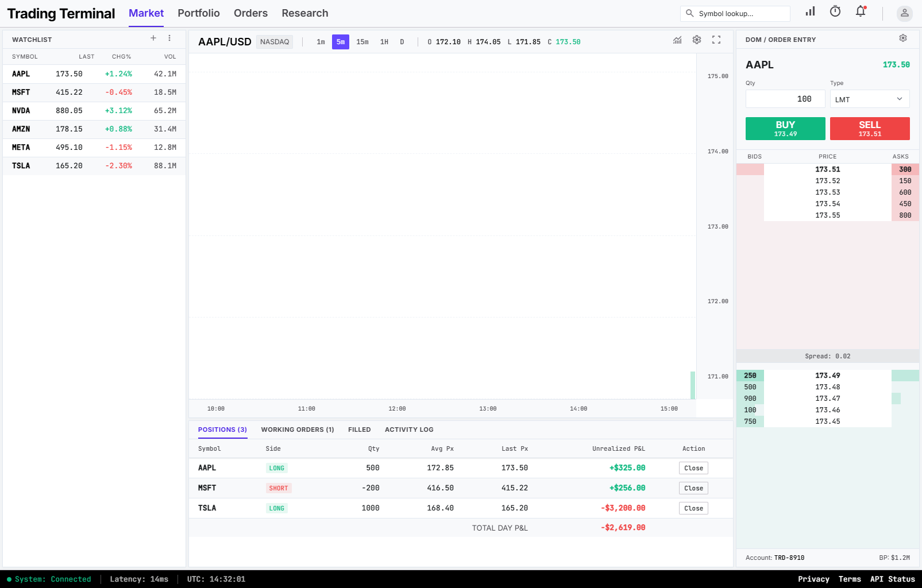Click the Qty input field
The width and height of the screenshot is (922, 588).
(785, 99)
